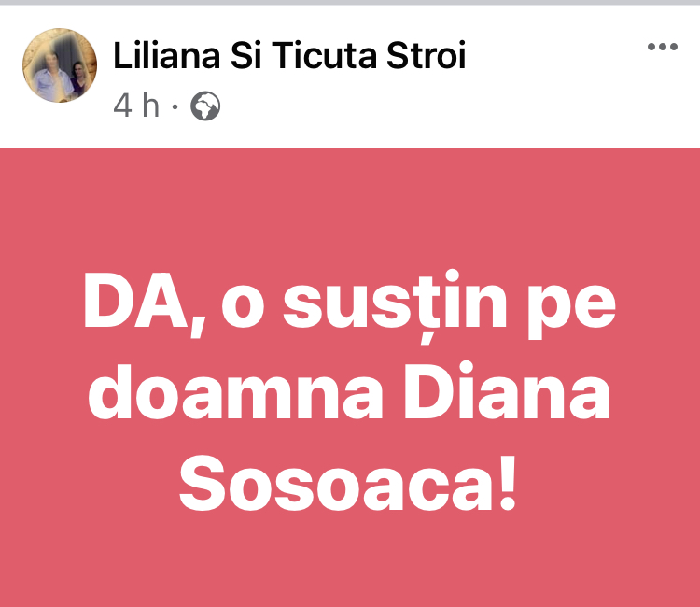Click the gray divider bar above post
700x607 pixels.
[350, 2]
